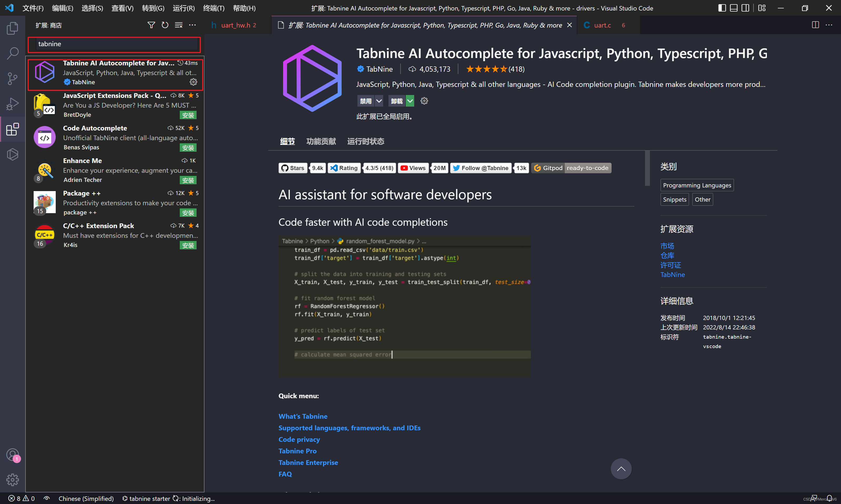
Task: Open the 终端(T) menu
Action: pos(213,8)
